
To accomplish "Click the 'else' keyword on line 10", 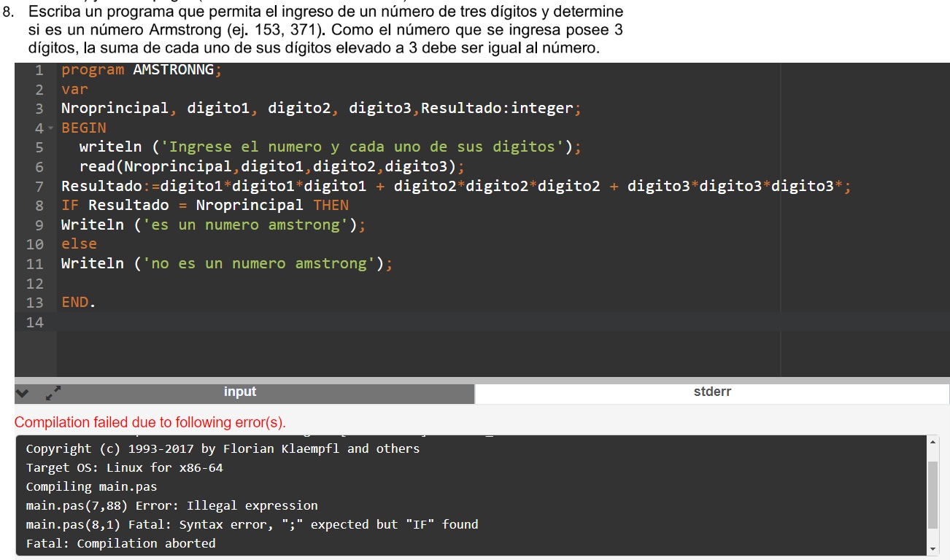I will coord(79,244).
